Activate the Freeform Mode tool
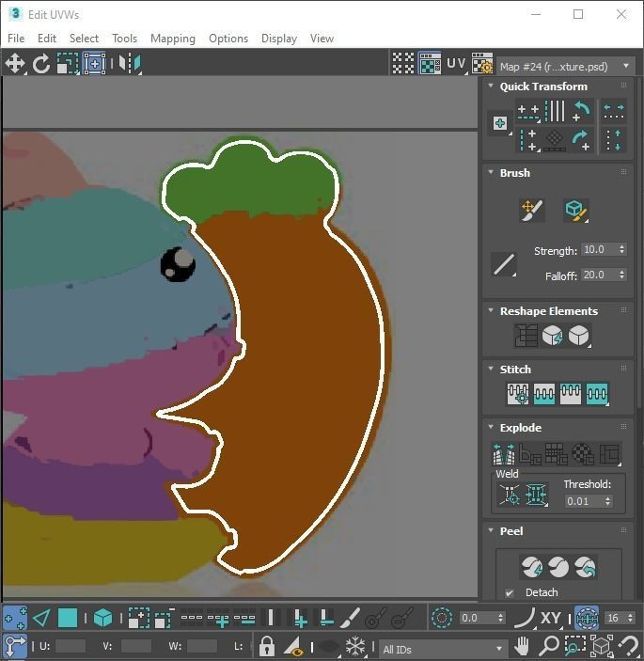Screen dimensions: 644x661 click(94, 64)
